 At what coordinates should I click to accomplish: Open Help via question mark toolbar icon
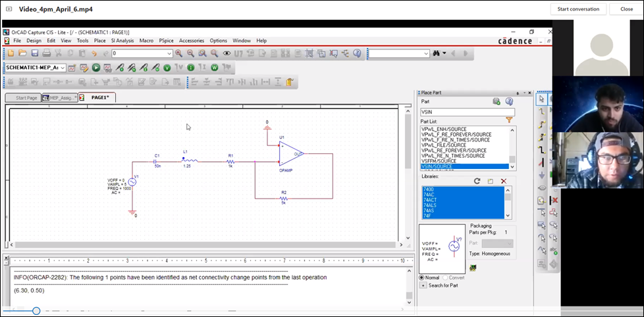click(357, 53)
